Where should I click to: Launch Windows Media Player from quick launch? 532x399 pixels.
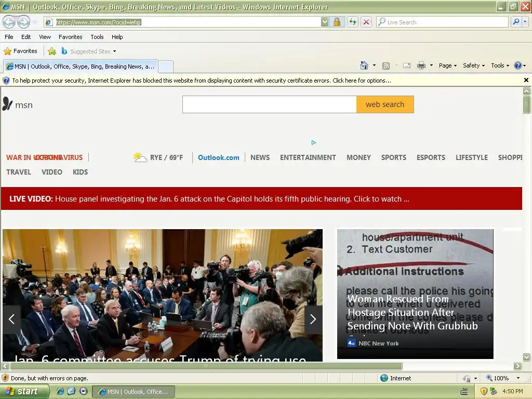pos(83,391)
